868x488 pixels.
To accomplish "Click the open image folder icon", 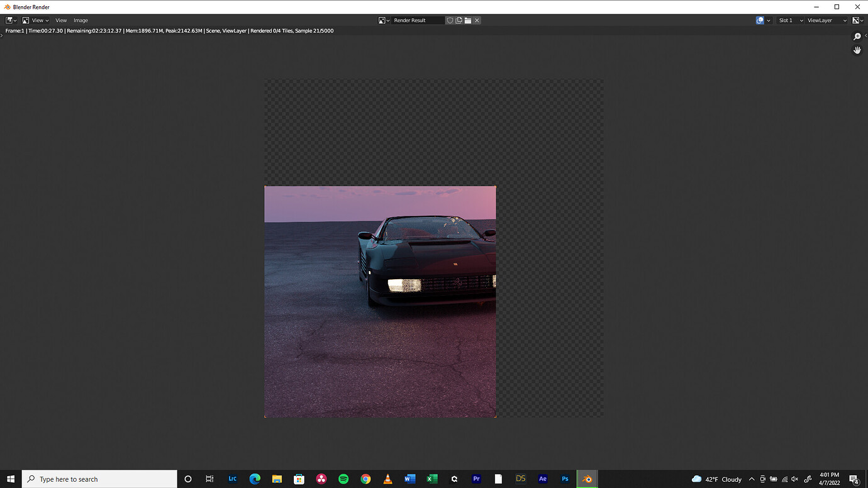I will click(468, 20).
